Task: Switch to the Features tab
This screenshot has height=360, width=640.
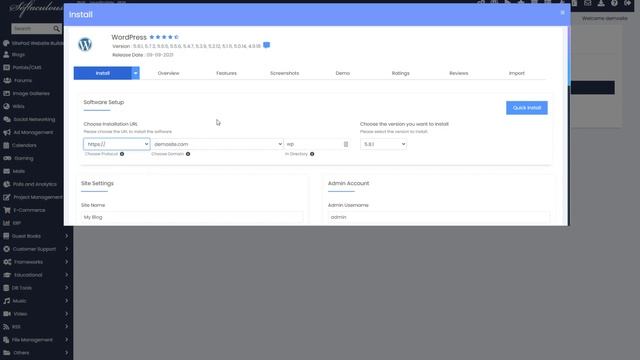Action: [x=226, y=73]
